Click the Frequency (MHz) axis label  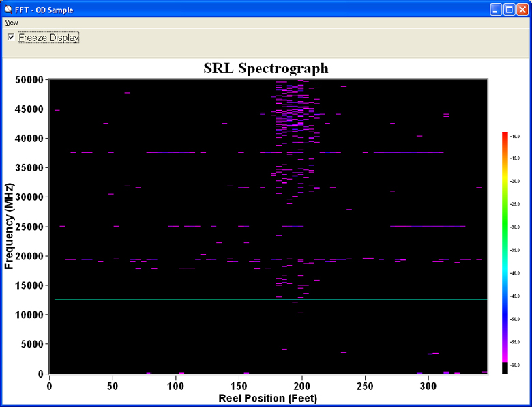(x=10, y=225)
